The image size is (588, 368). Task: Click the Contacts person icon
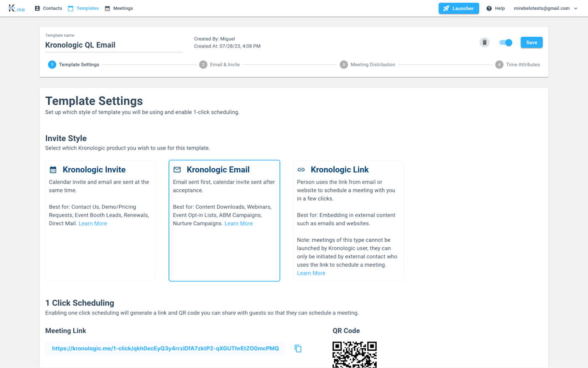(x=37, y=8)
